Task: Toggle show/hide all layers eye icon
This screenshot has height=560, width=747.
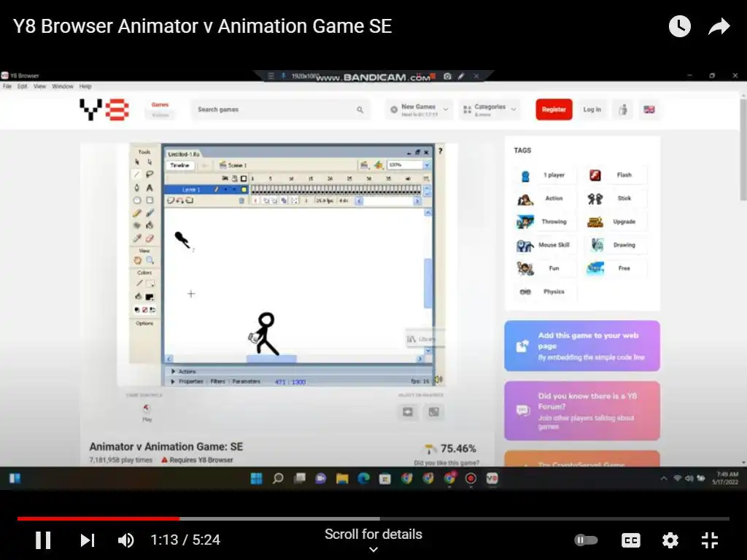Action: pyautogui.click(x=225, y=179)
